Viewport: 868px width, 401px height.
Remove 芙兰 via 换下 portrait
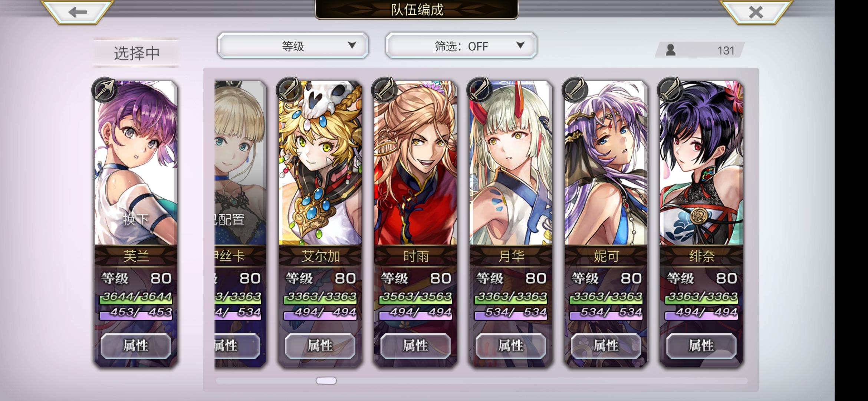[136, 163]
